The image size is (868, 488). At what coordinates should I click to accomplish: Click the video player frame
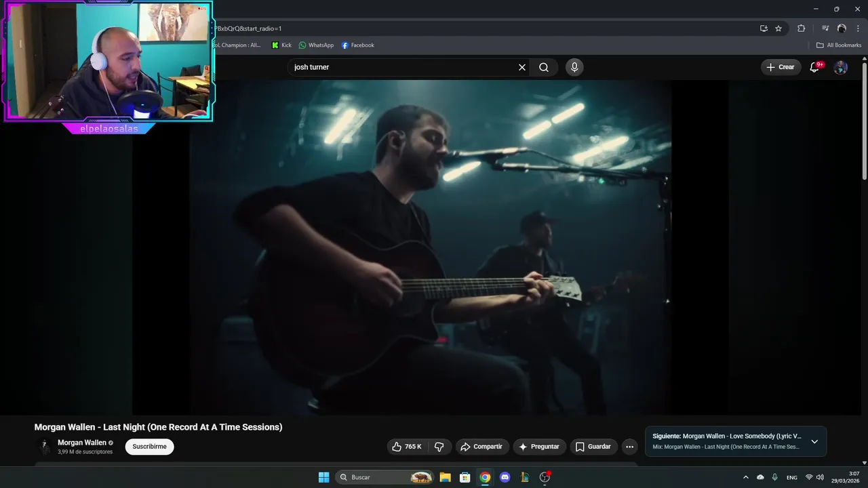coord(431,247)
